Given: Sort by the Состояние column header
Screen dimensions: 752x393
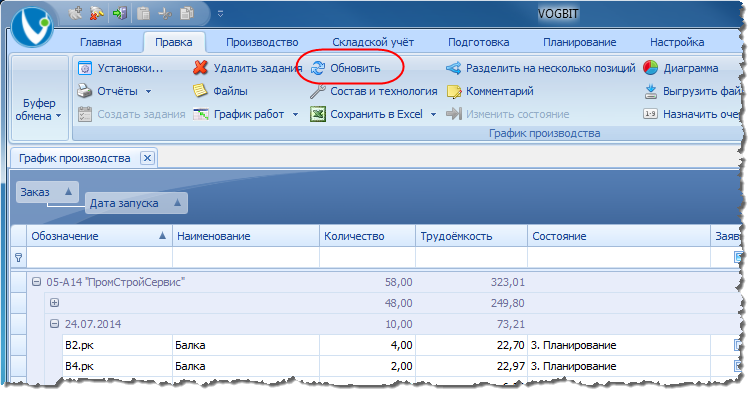Looking at the screenshot, I should point(619,236).
